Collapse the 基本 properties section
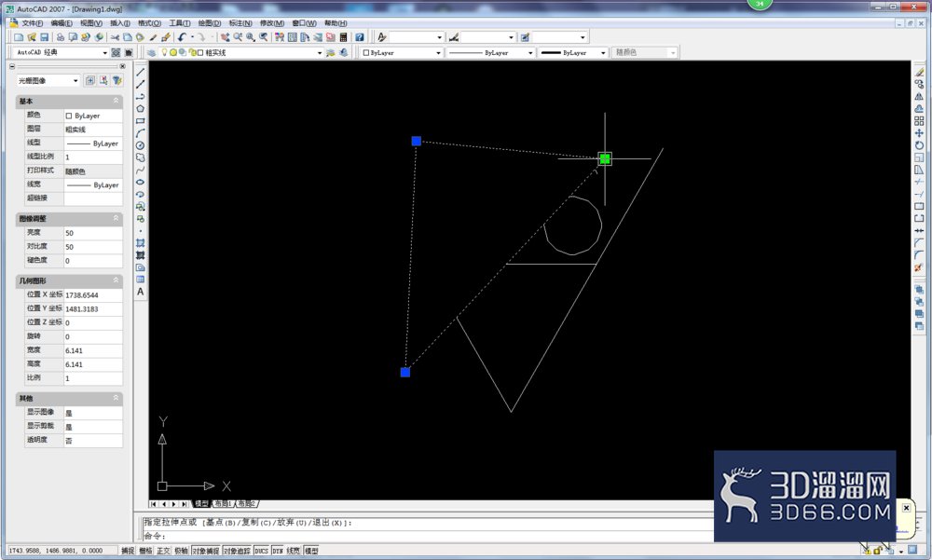This screenshot has width=932, height=560. 116,101
